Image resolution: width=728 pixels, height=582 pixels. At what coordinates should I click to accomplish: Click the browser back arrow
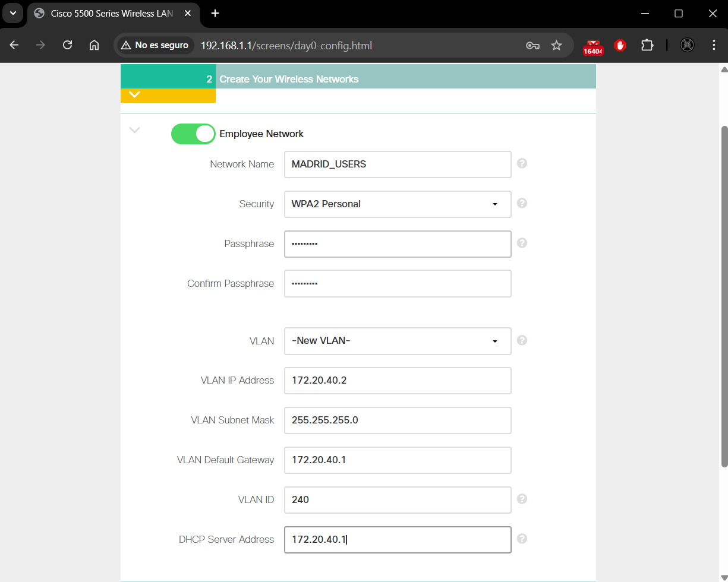click(x=14, y=45)
